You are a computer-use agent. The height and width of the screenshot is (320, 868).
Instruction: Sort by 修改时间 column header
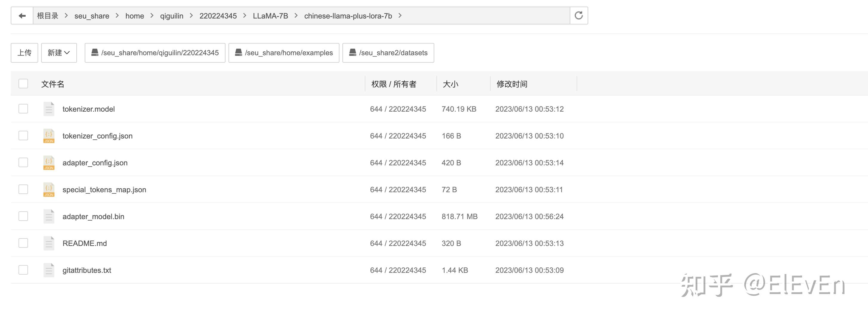(512, 84)
